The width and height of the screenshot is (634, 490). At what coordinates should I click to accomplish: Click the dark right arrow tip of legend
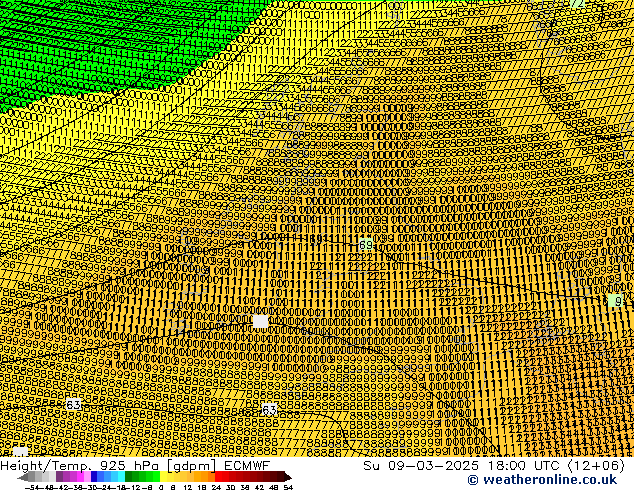point(288,477)
